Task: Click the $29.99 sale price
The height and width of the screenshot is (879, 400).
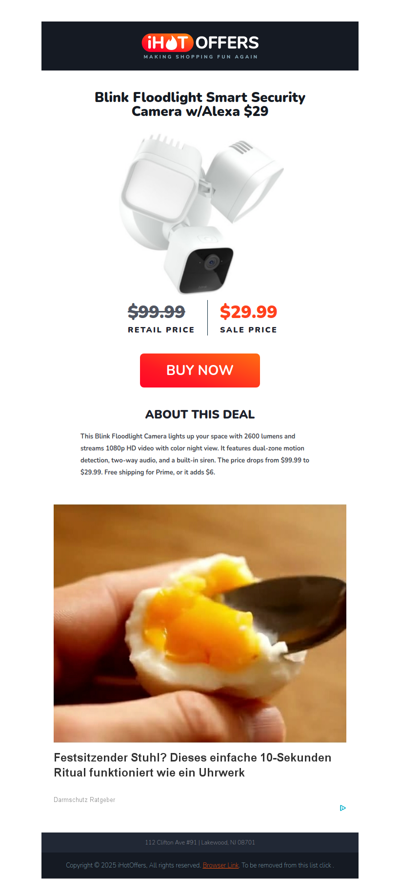Action: coord(248,311)
